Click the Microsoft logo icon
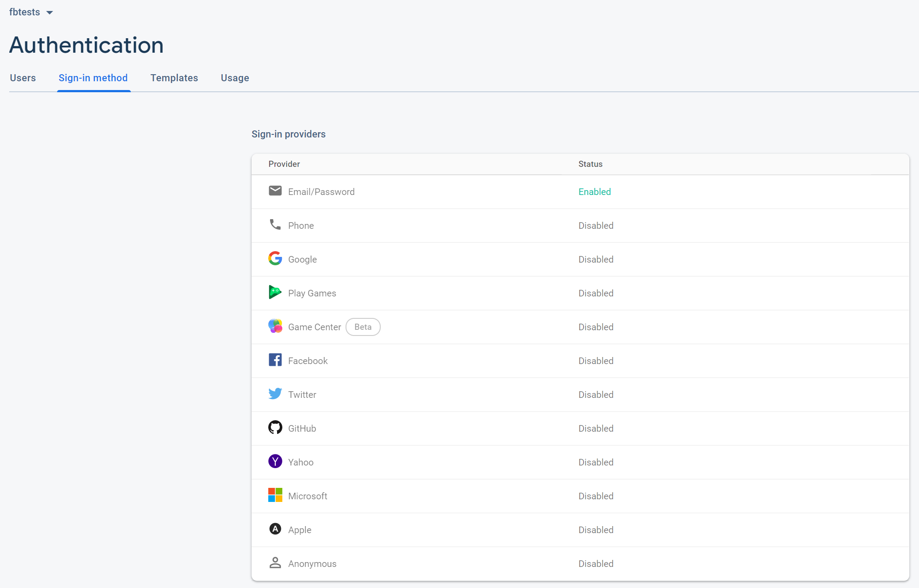 [x=275, y=495]
